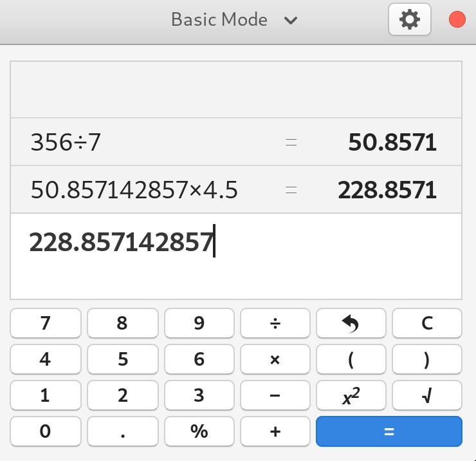
Task: Tap the minus − key
Action: pos(275,395)
